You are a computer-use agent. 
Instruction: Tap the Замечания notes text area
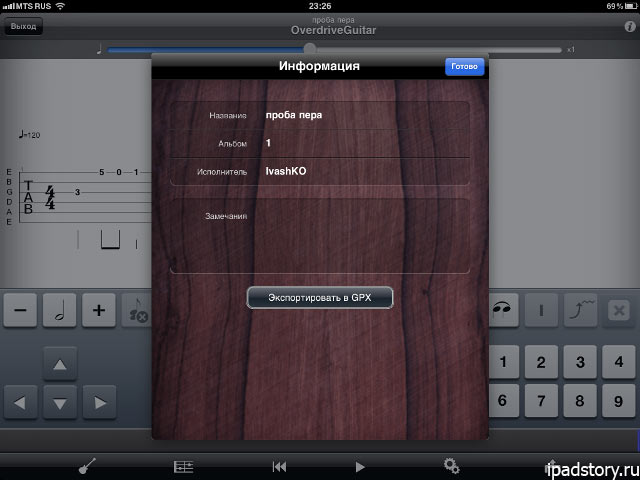320,236
